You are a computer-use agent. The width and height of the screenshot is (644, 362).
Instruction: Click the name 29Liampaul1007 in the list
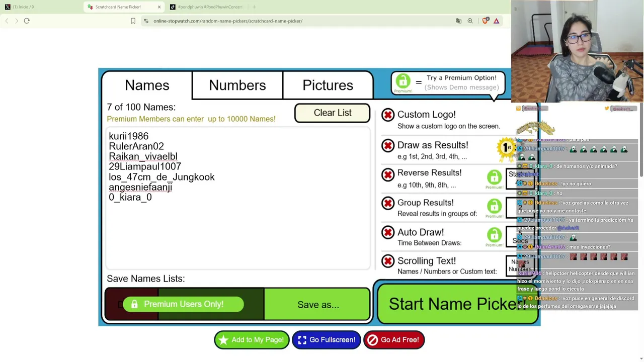pos(145,166)
